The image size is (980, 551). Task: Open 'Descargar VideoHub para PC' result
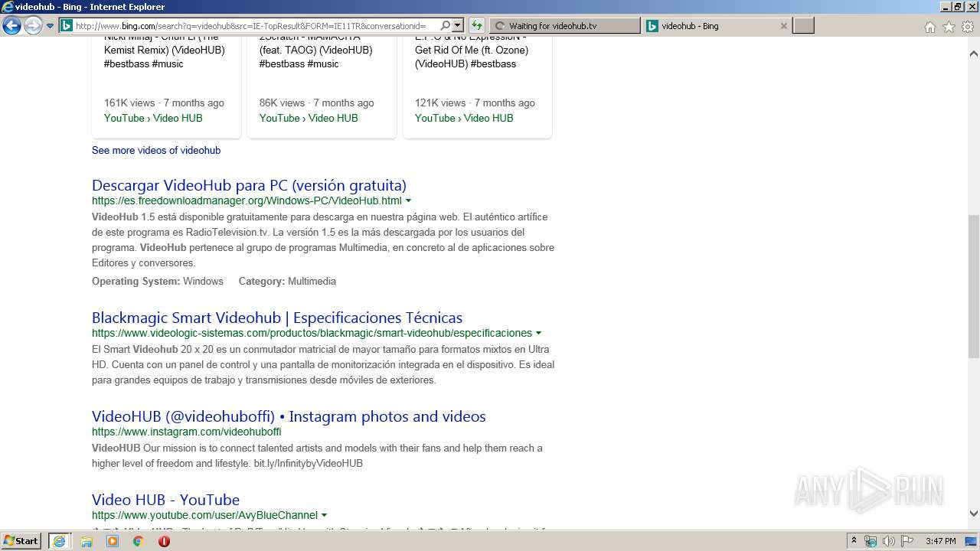(x=249, y=185)
